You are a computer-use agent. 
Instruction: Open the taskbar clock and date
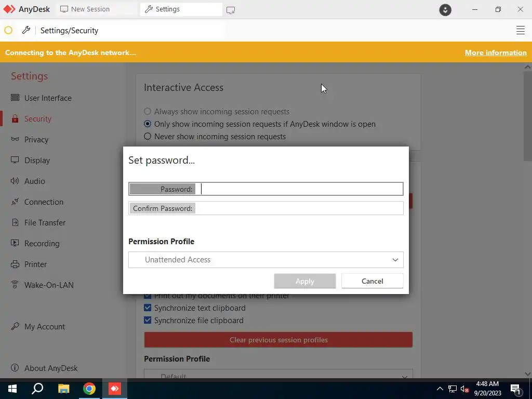[x=487, y=389]
